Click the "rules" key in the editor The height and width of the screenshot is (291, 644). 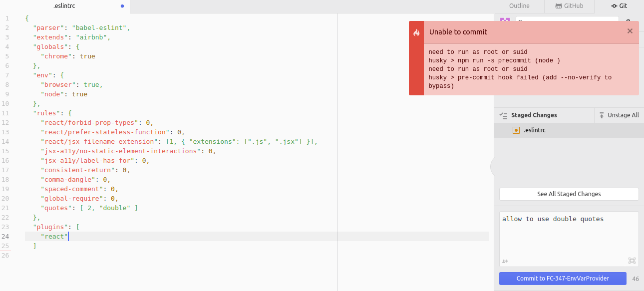(46, 113)
